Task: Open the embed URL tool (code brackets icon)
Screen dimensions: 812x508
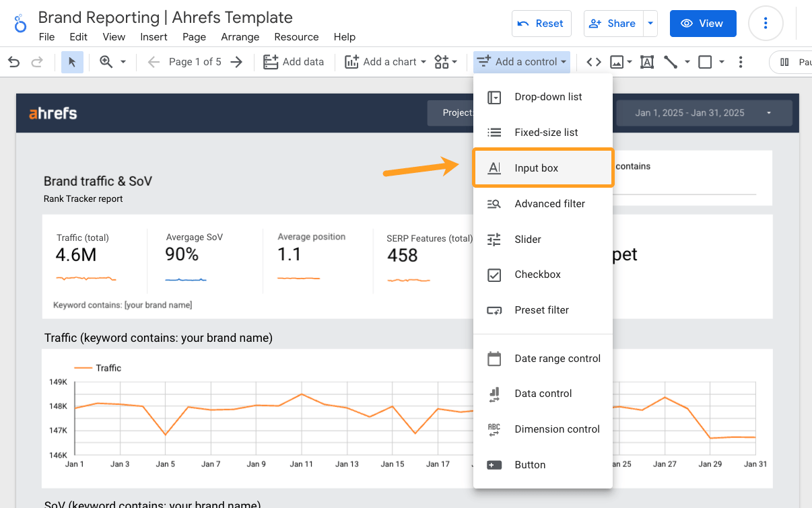Action: click(594, 61)
